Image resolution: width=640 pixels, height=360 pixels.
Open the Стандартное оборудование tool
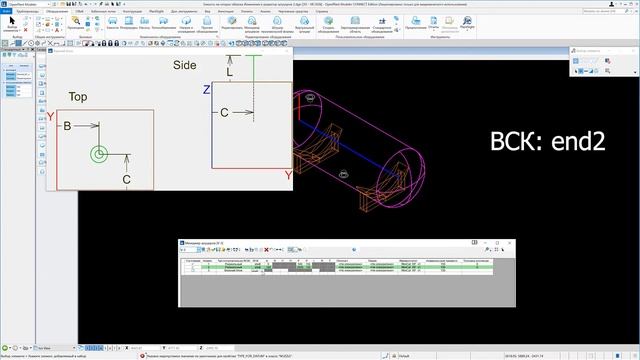coord(382,24)
